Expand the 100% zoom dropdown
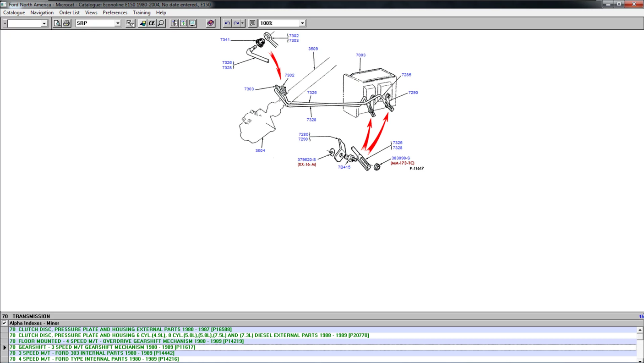 302,23
